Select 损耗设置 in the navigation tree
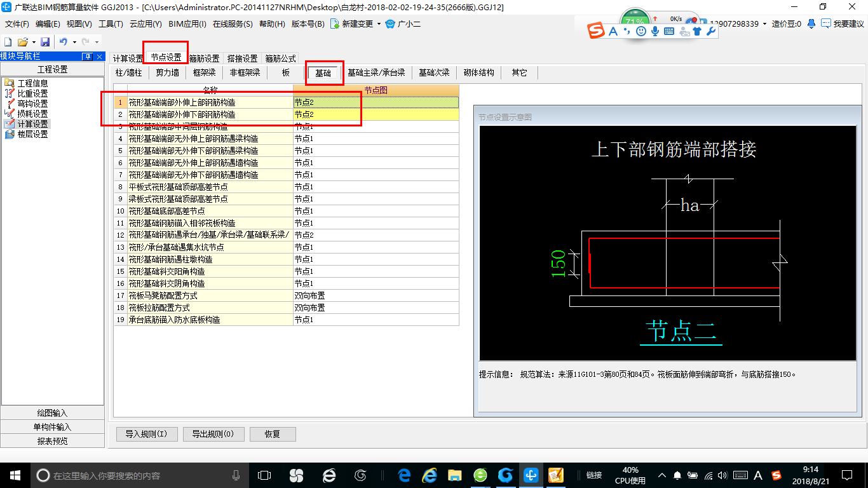The width and height of the screenshot is (868, 488). [32, 114]
